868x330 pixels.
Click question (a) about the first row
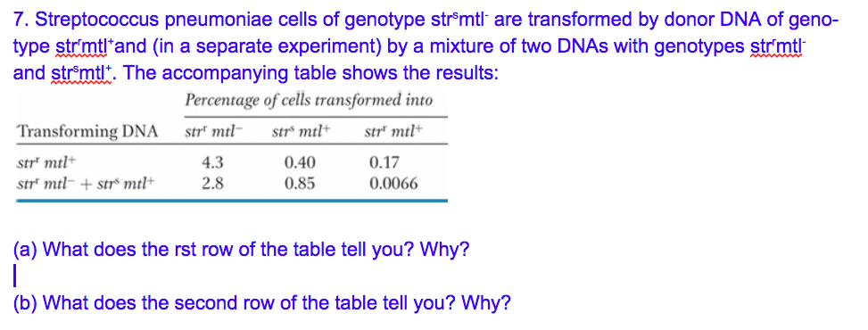tap(242, 251)
